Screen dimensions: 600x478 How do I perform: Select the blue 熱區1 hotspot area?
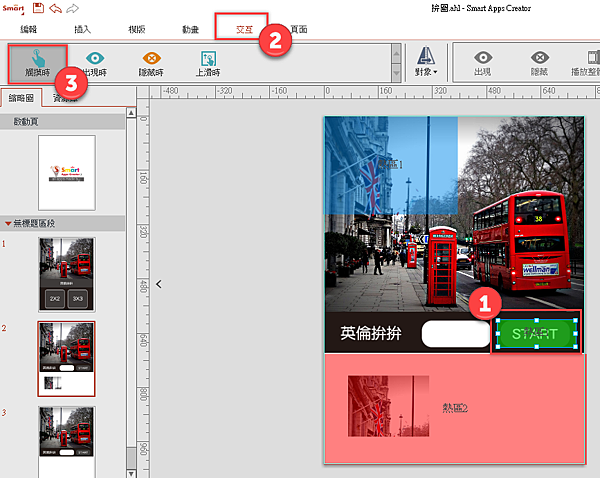(391, 165)
